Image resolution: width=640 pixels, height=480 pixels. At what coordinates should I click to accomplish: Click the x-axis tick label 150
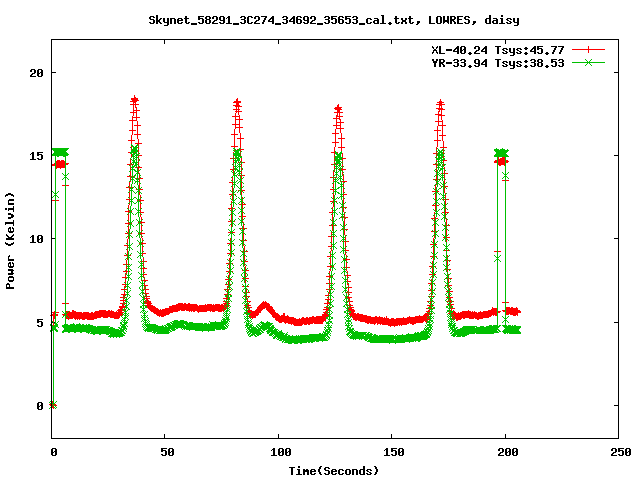pyautogui.click(x=393, y=452)
